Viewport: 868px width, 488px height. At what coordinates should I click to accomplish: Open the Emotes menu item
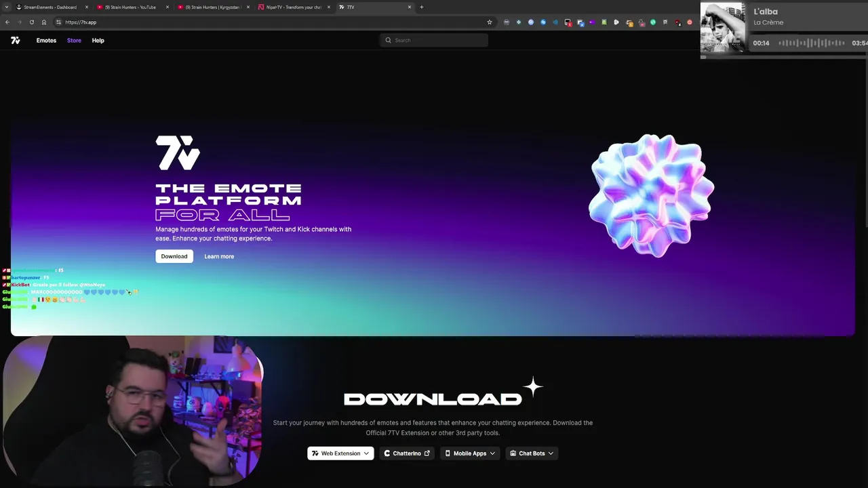[x=46, y=40]
